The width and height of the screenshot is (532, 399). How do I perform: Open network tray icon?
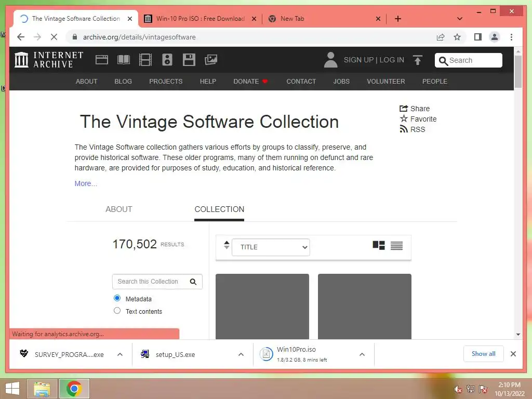coord(471,389)
